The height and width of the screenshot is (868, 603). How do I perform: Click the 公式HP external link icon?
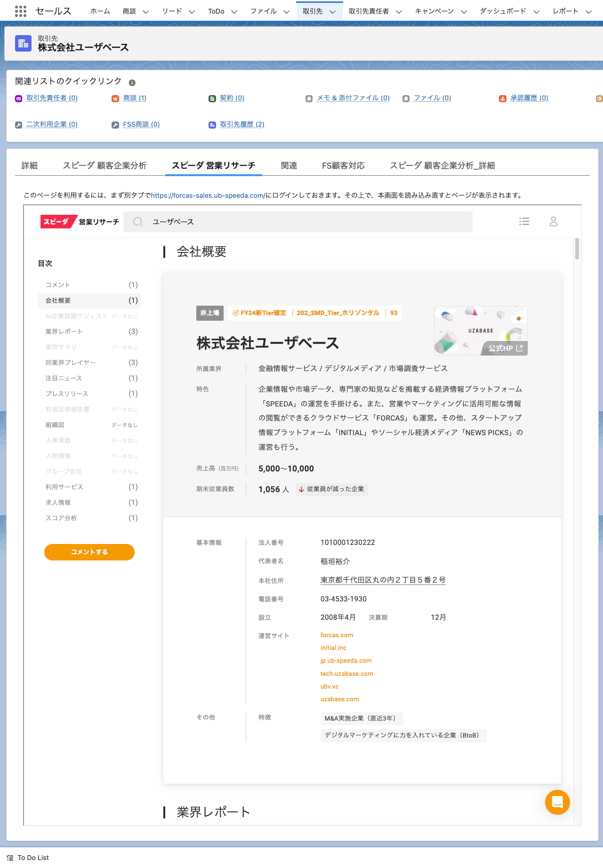click(x=520, y=349)
